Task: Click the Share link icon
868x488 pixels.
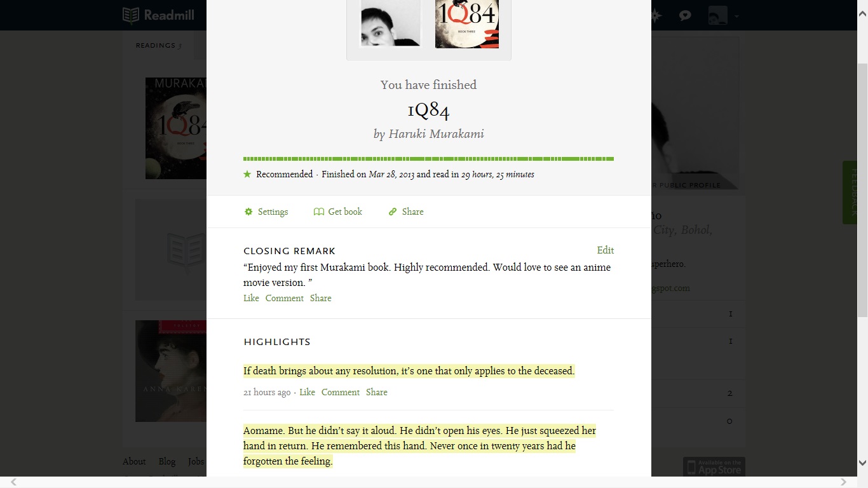Action: click(x=393, y=212)
